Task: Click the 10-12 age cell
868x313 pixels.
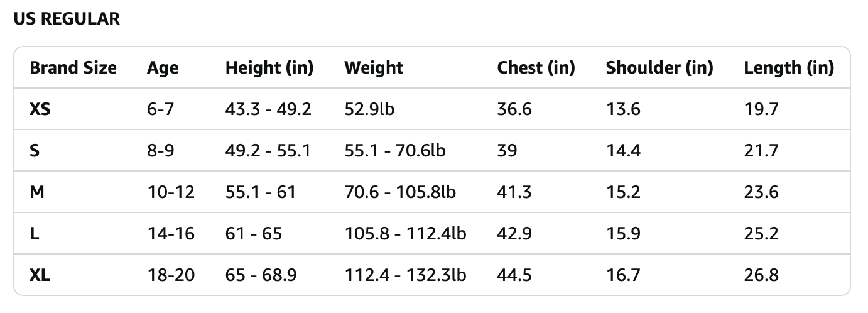Action: (171, 192)
